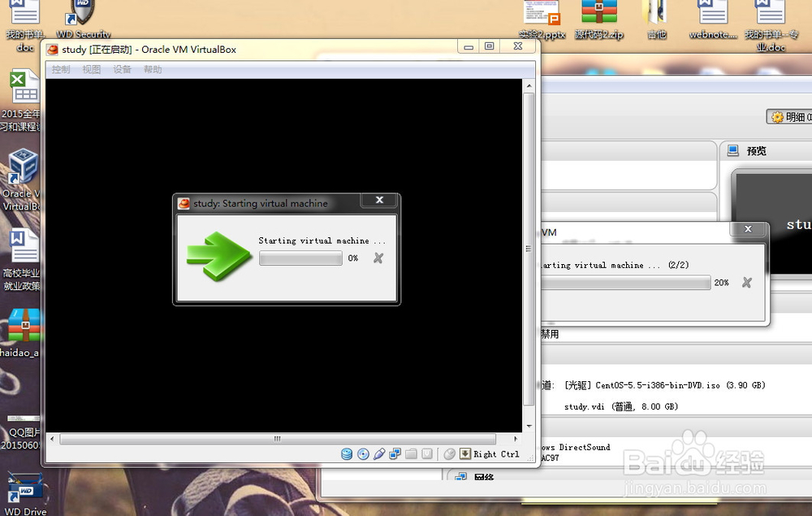Click the Right Ctrl host key label
This screenshot has height=516, width=812.
(x=496, y=454)
